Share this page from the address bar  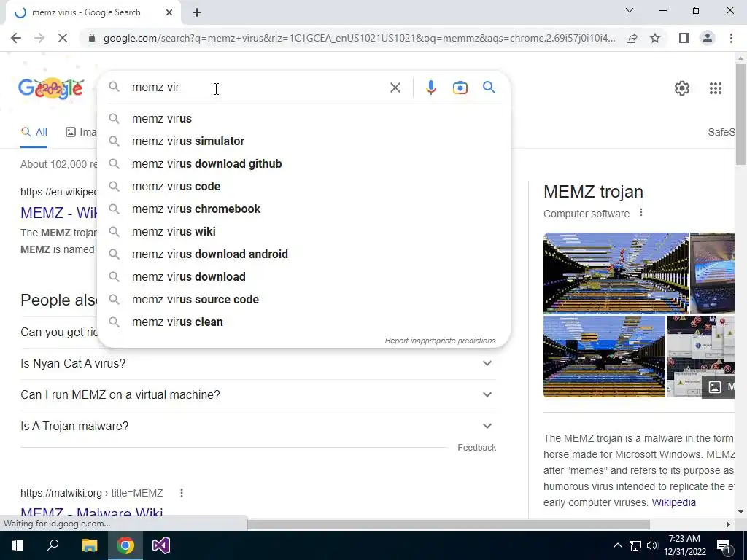(632, 38)
